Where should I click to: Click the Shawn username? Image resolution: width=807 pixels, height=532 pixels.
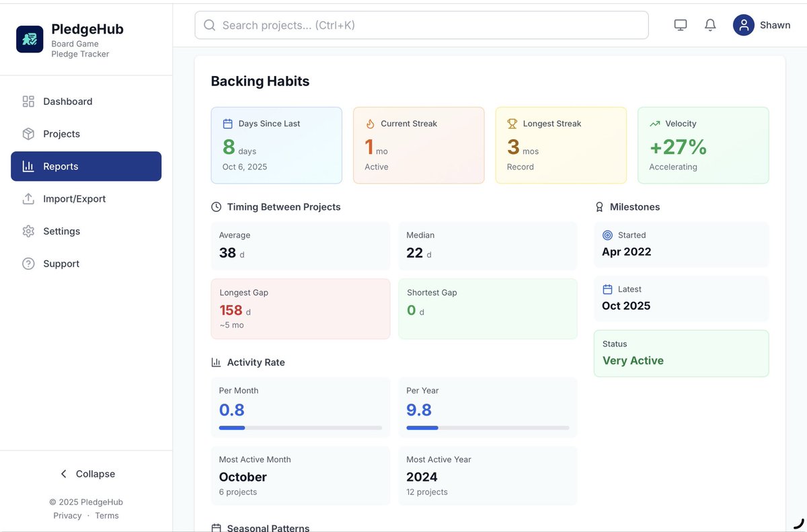click(x=775, y=25)
